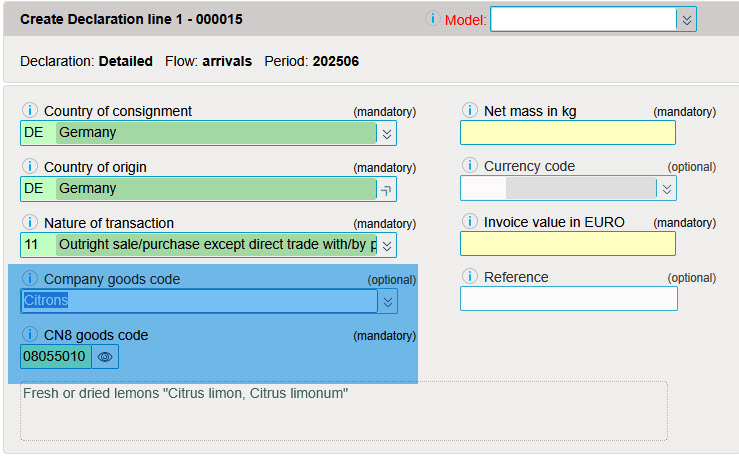Click info icon for Reference field
Viewport: 739px width, 458px height.
[469, 277]
